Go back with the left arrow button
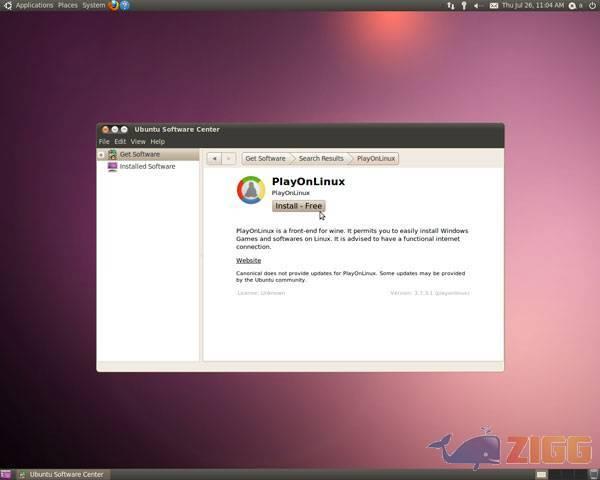600x480 pixels. (214, 158)
